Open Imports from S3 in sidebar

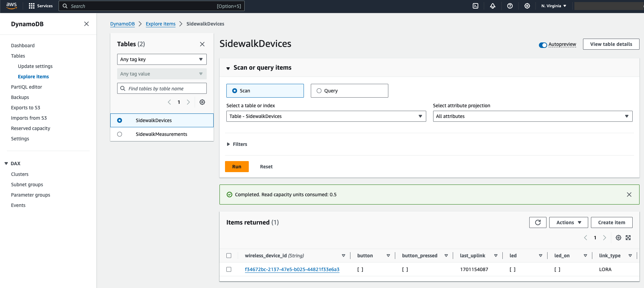click(x=29, y=118)
